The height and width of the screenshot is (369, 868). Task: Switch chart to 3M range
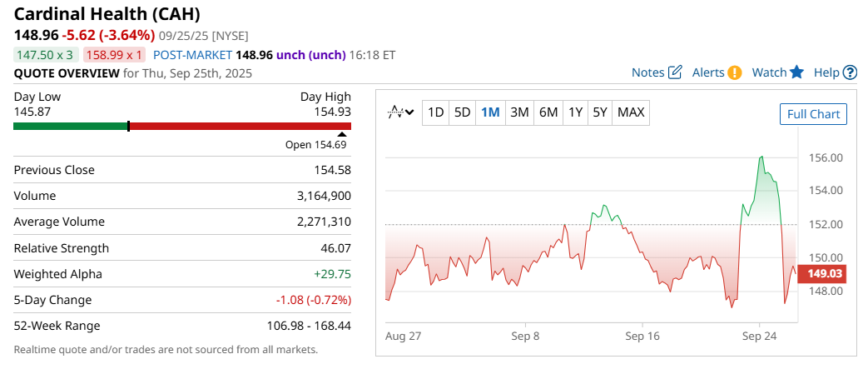pyautogui.click(x=519, y=112)
